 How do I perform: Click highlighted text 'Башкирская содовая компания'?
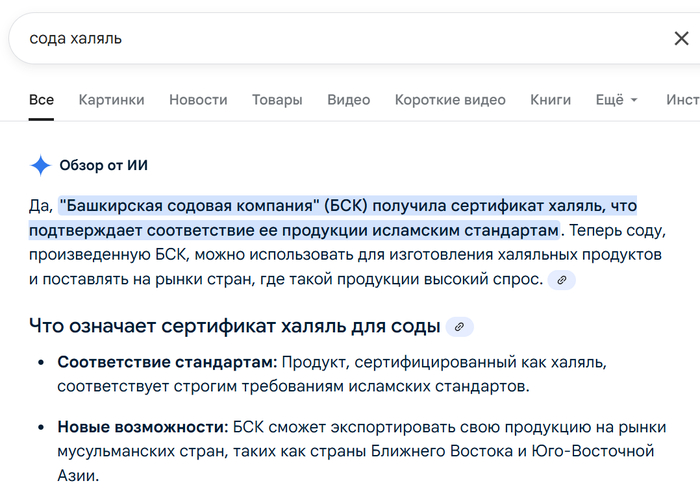(x=190, y=206)
